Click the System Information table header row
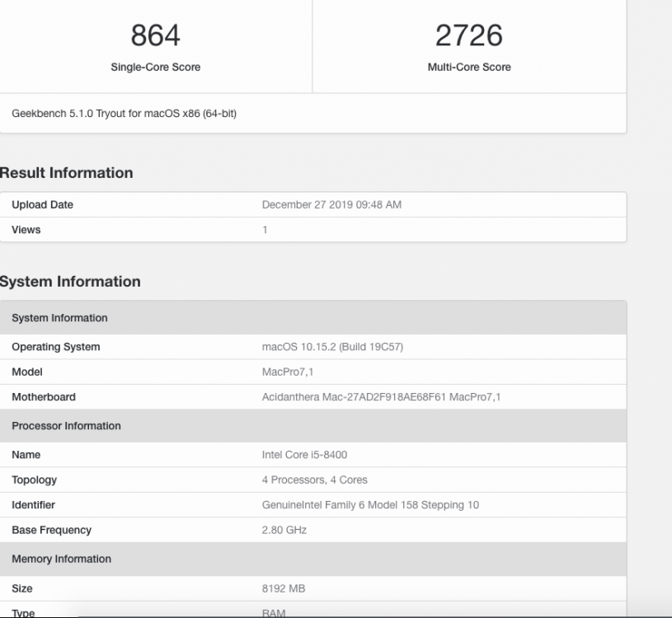This screenshot has width=672, height=618. [x=313, y=318]
